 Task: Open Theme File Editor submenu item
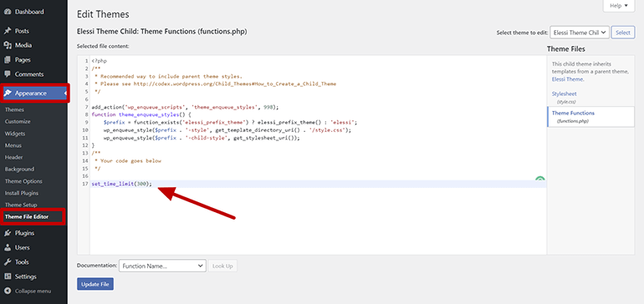coord(27,216)
